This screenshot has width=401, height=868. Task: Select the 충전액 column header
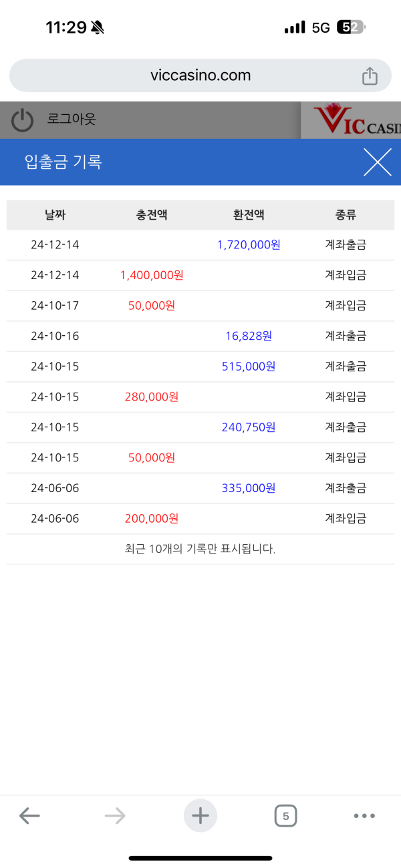[152, 215]
